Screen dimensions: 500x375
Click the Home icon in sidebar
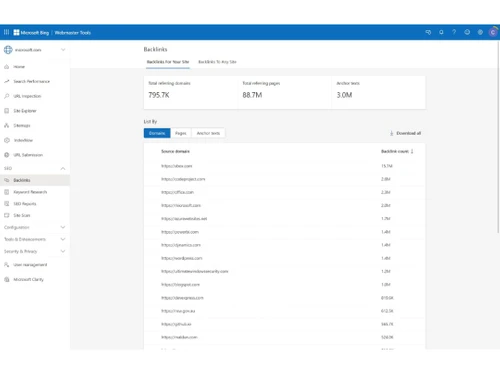(x=6, y=67)
